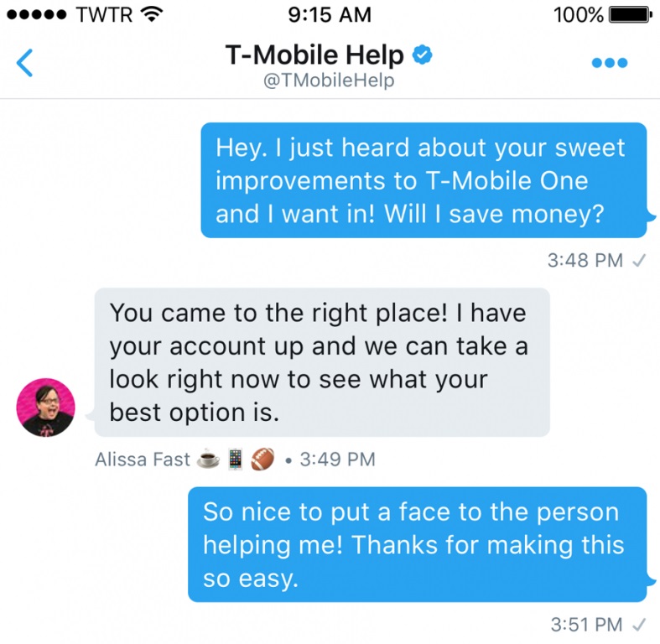Tap the battery indicator icon
Screen dimensions: 660x644
631,15
